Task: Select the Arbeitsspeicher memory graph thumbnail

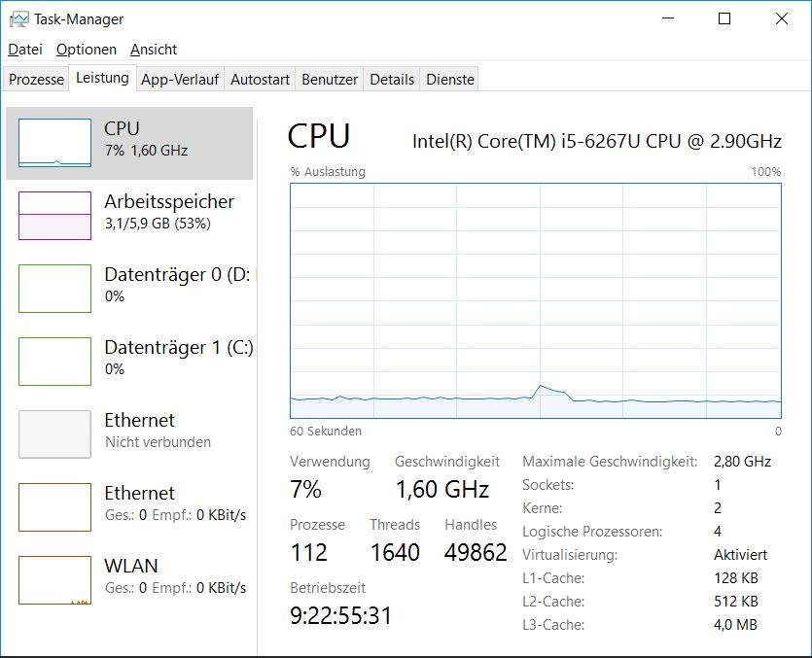Action: click(54, 216)
